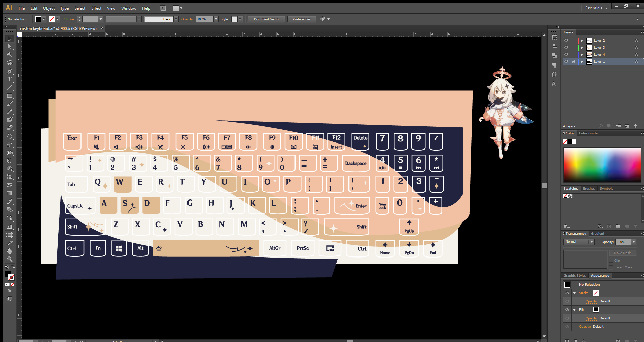
Task: Select the Eyedropper tool
Action: (x=10, y=202)
